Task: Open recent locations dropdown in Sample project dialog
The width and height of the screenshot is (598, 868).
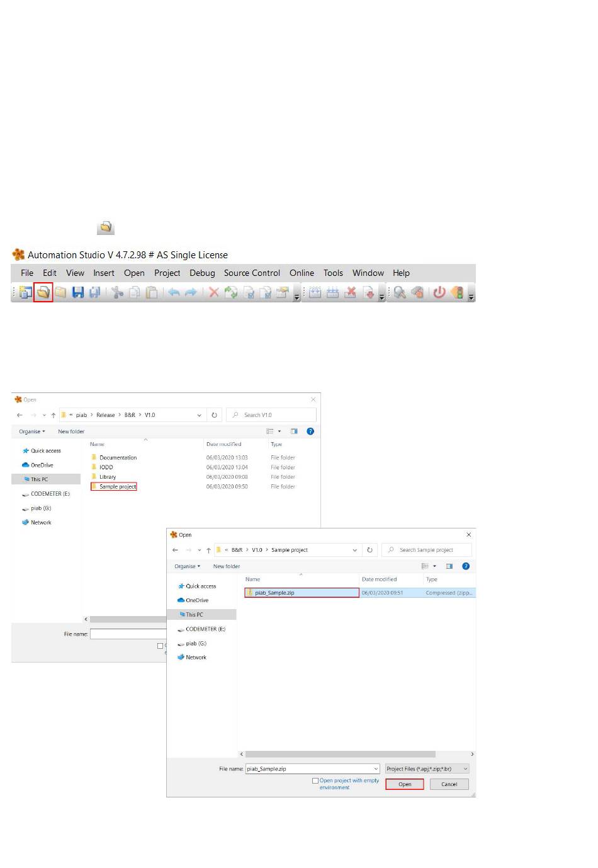Action: pyautogui.click(x=199, y=550)
